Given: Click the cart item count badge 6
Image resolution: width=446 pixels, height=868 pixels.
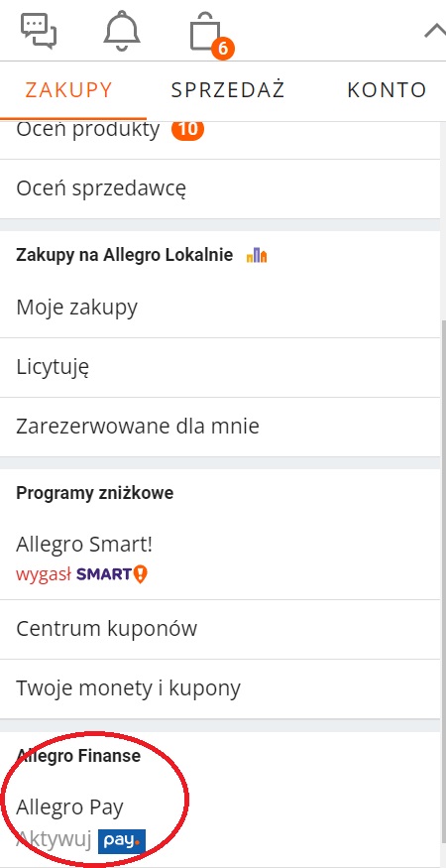Looking at the screenshot, I should [222, 49].
